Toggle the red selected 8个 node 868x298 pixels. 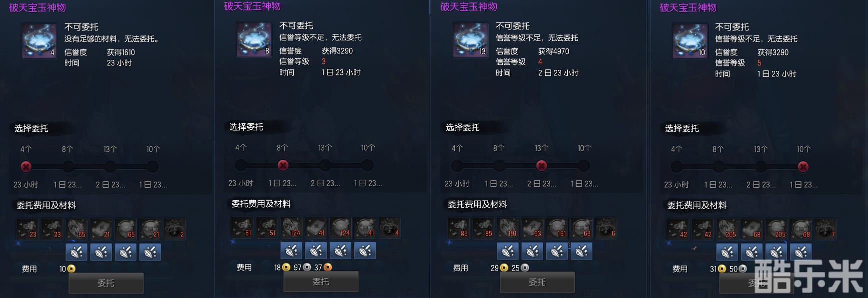coord(283,165)
